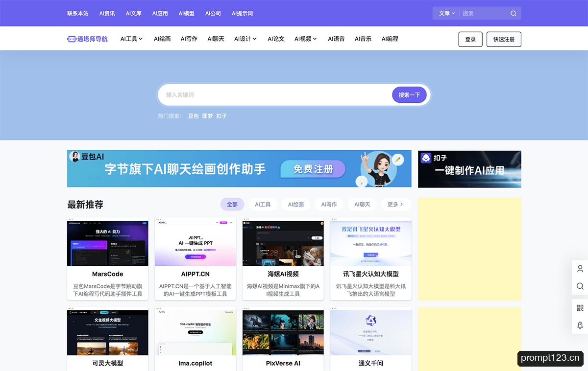Click hot search term 扣子
Image resolution: width=588 pixels, height=371 pixels.
point(221,116)
